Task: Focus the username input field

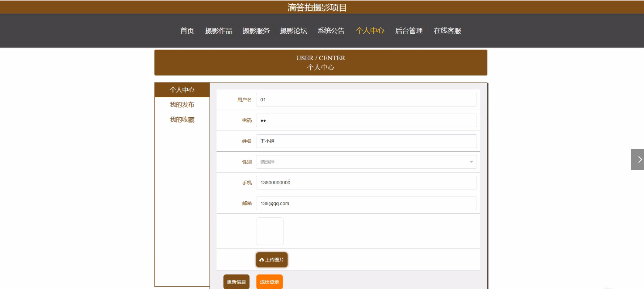Action: click(x=366, y=100)
